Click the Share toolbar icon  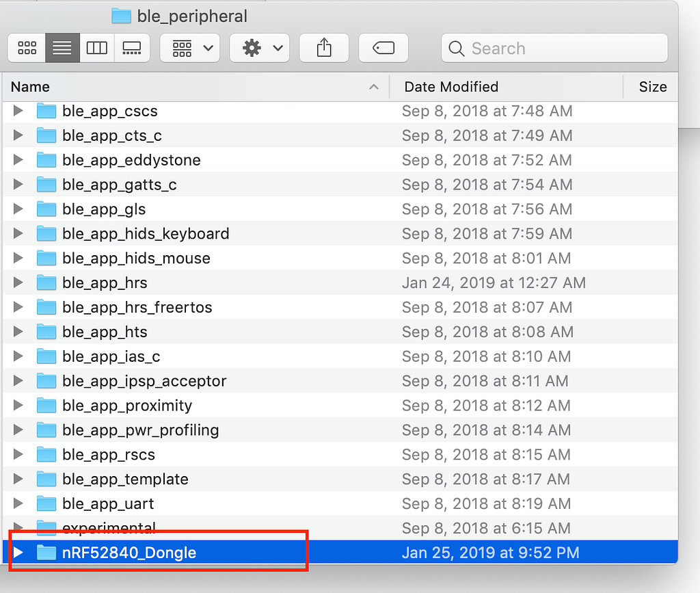[x=324, y=48]
